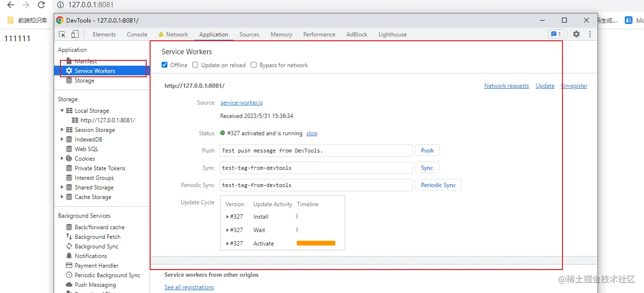Click the issues counter badge showing 1
This screenshot has width=644, height=293.
pos(556,34)
